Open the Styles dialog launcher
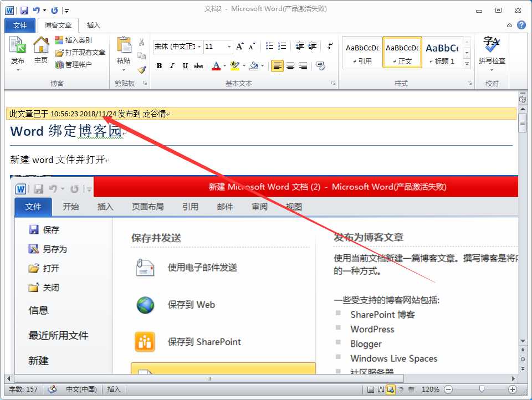 point(469,83)
